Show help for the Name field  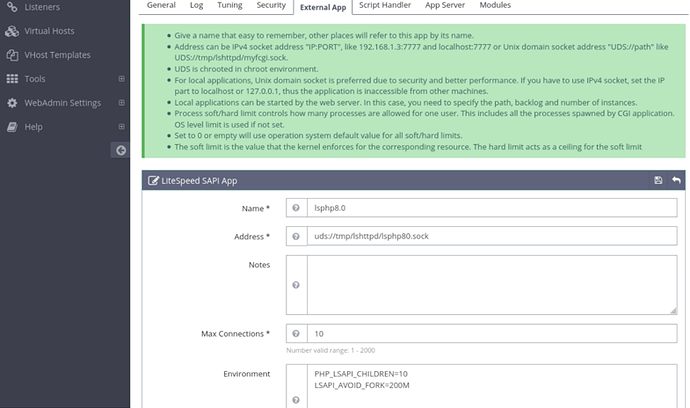click(x=296, y=208)
